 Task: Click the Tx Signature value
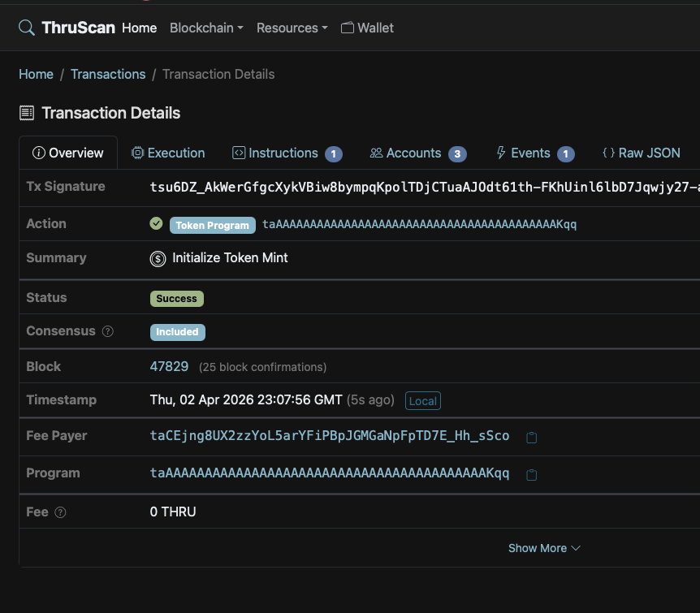point(425,187)
